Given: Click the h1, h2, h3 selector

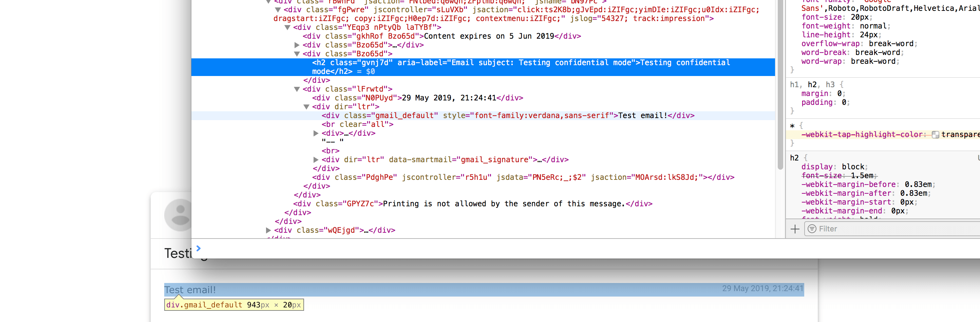Looking at the screenshot, I should [812, 85].
